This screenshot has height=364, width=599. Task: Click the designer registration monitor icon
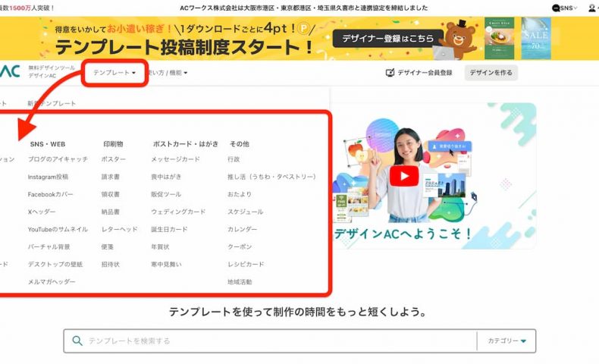[x=390, y=73]
